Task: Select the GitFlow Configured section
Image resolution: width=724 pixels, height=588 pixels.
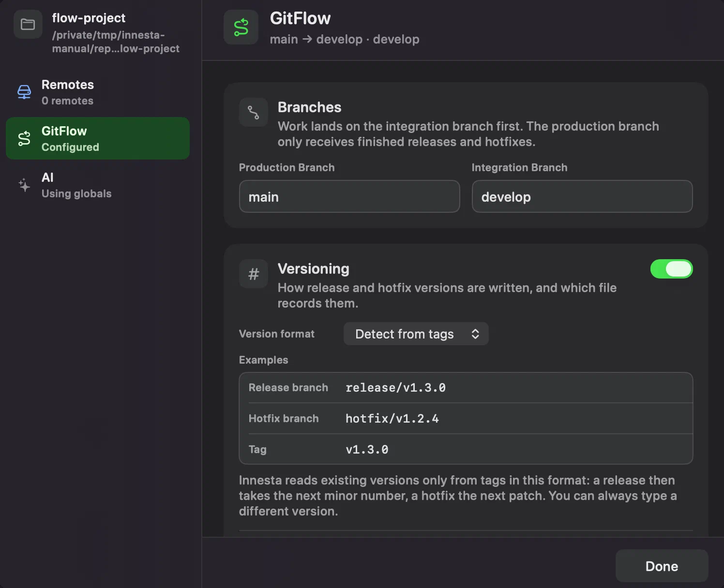Action: tap(98, 138)
